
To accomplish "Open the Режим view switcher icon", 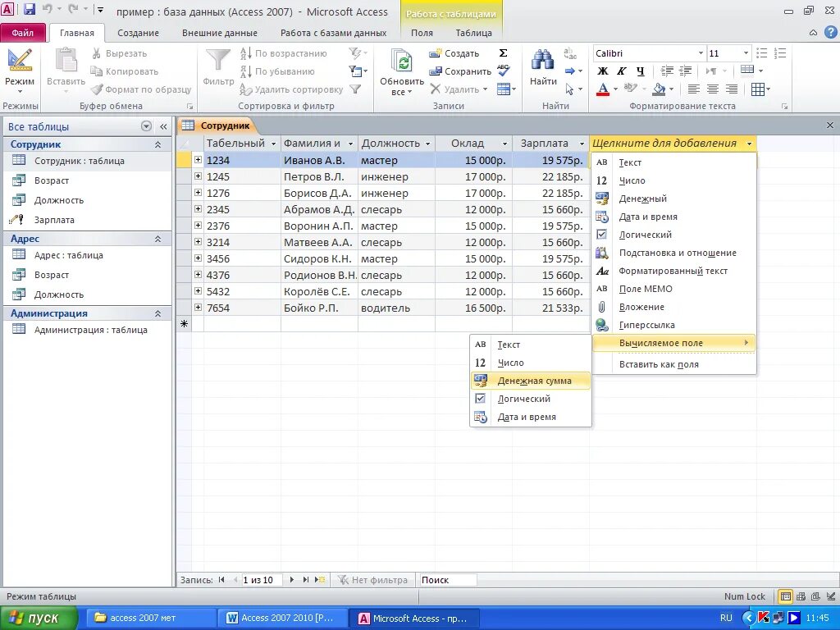I will (x=20, y=61).
